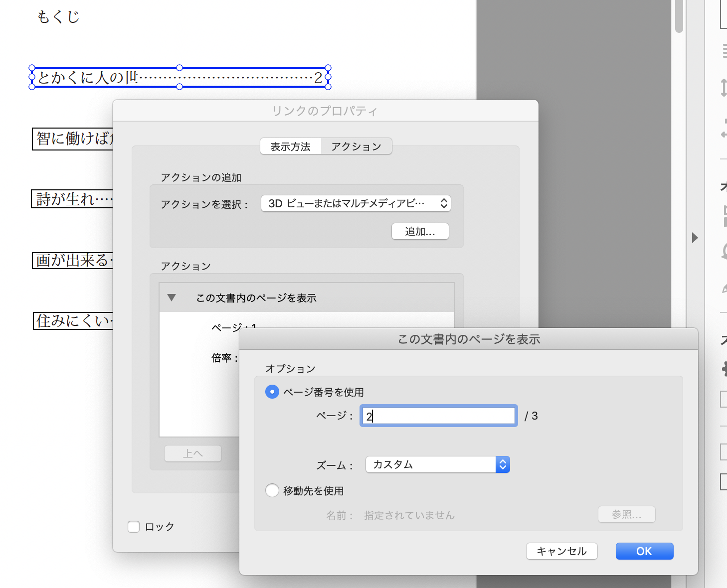Expand the collapsed right tools panel arrow
Viewport: 727px width, 588px height.
695,238
